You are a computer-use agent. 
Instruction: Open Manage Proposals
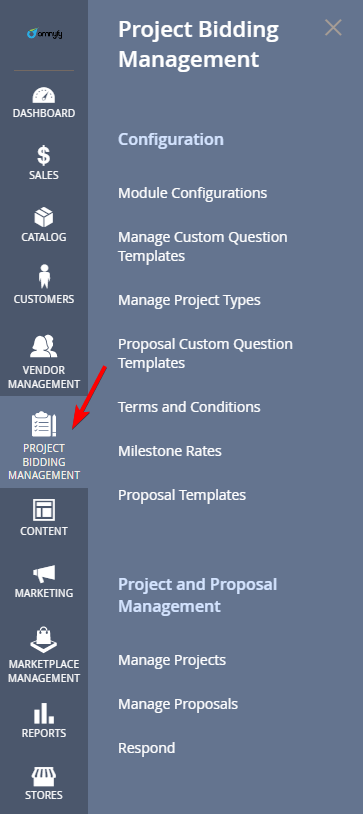point(178,704)
